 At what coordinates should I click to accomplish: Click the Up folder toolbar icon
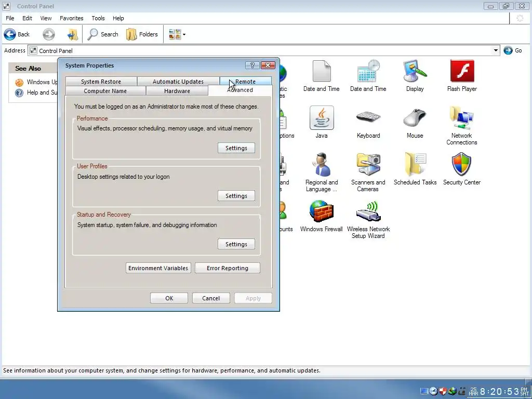tap(72, 34)
